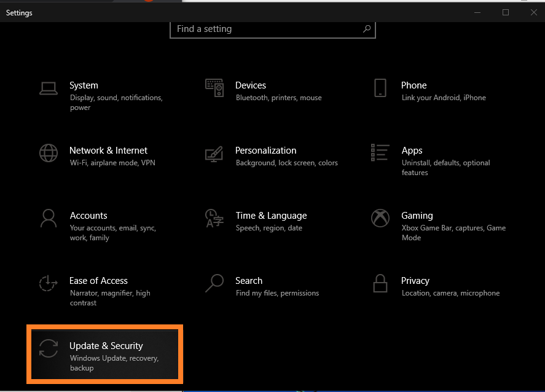Click the Search magnifying glass category icon

(214, 283)
